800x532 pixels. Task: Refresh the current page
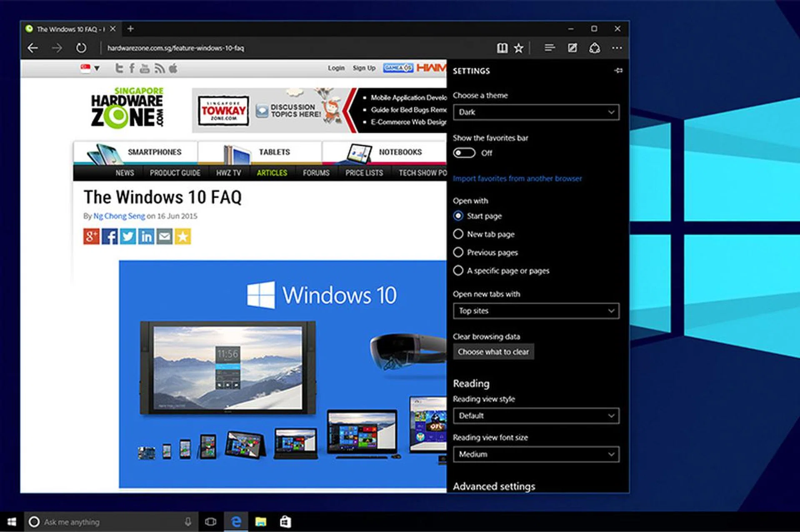[81, 48]
